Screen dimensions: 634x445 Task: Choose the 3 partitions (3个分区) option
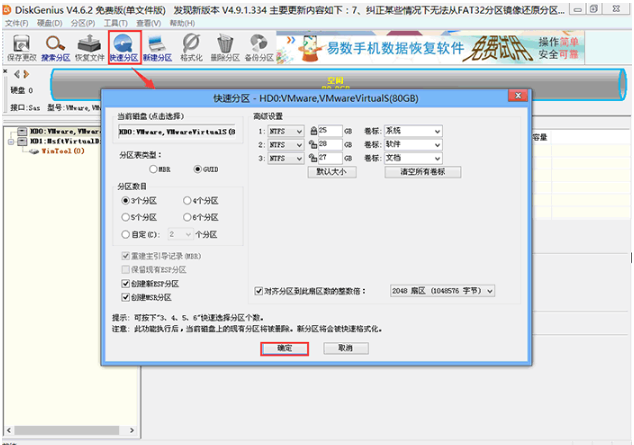(x=126, y=200)
